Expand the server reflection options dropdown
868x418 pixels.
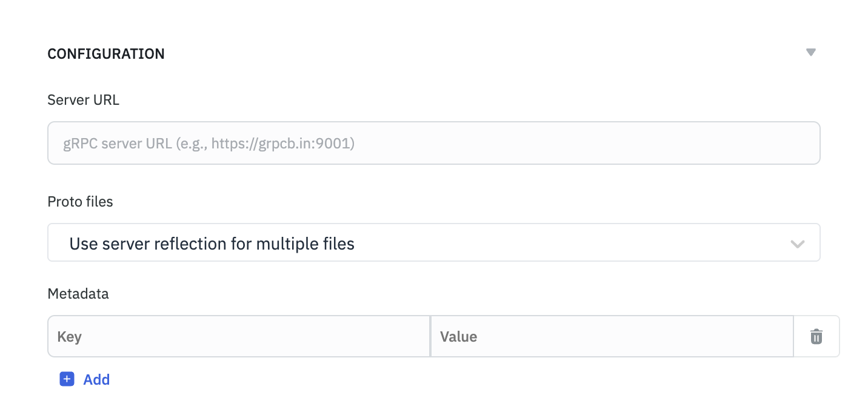433,243
